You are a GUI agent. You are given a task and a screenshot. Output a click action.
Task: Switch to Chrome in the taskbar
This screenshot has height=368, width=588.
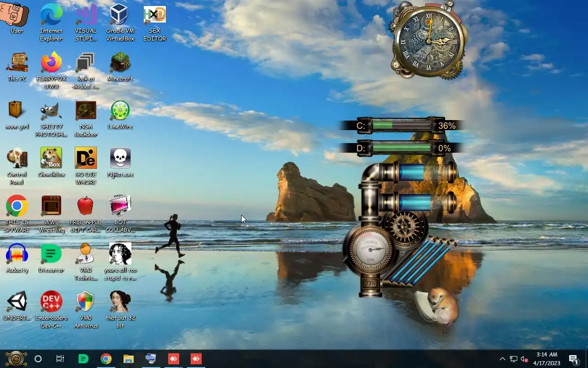[x=106, y=359]
